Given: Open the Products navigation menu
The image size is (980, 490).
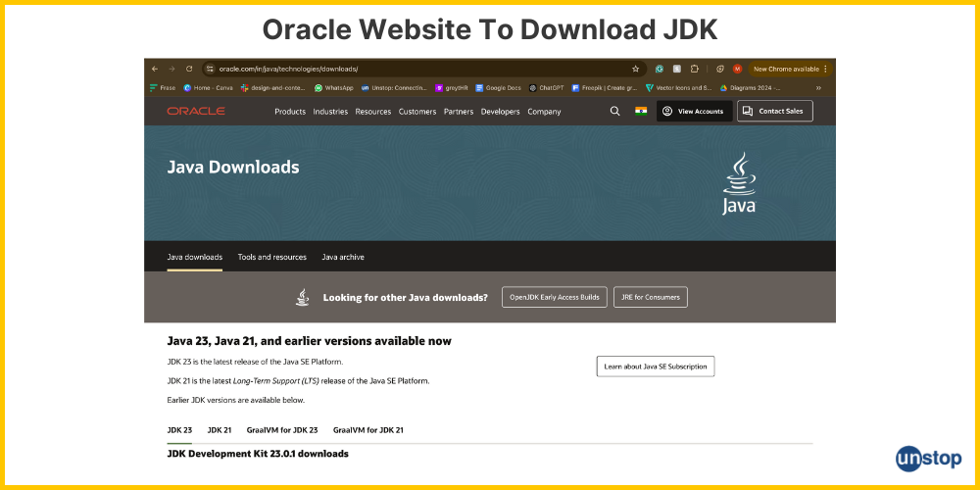Looking at the screenshot, I should tap(290, 112).
